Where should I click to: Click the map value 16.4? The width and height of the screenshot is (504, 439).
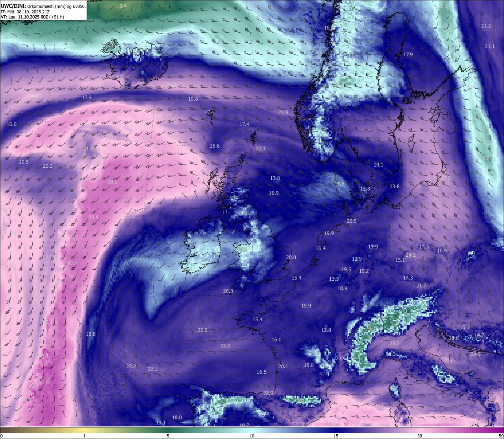[x=321, y=248]
